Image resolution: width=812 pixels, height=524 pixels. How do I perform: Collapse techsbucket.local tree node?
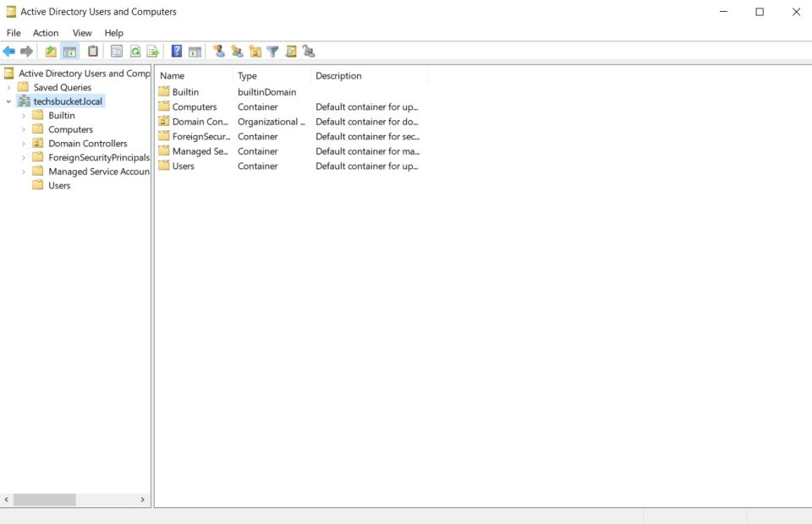[x=8, y=101]
